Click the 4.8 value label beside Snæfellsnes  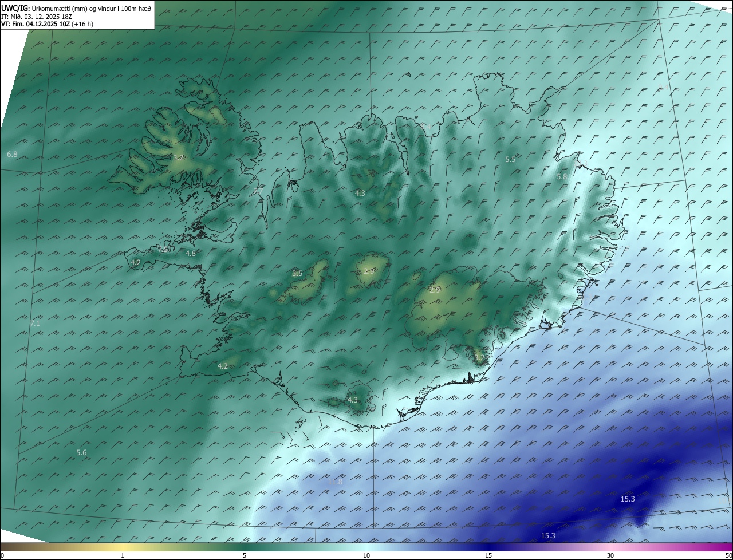(191, 253)
